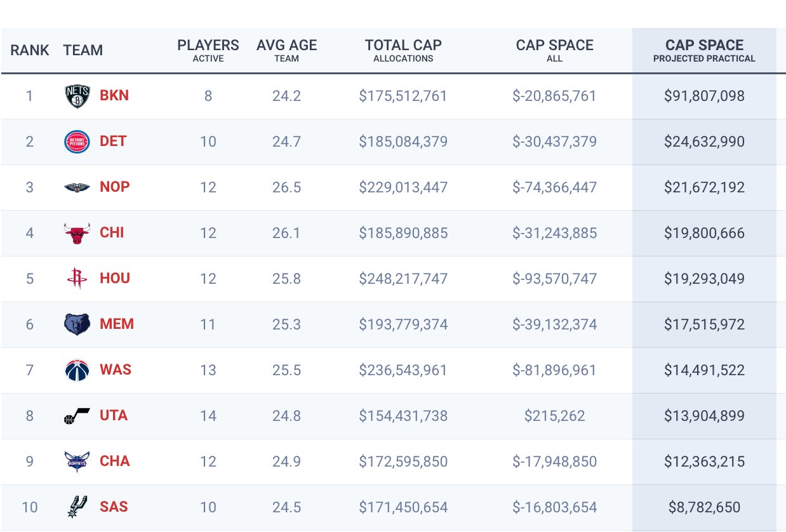Screen dimensions: 786x532
Task: Open the BKN team link
Action: tap(114, 96)
